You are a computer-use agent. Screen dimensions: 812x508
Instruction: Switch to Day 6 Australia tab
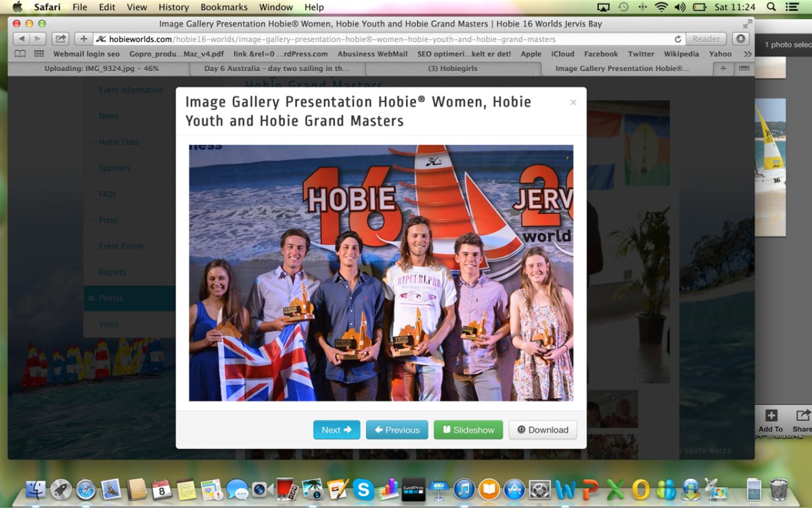[276, 68]
